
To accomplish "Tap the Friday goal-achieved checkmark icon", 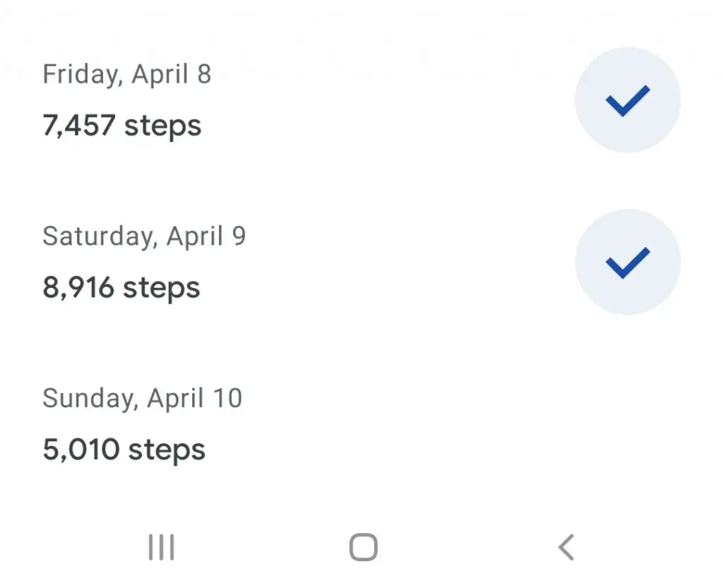I will (628, 100).
